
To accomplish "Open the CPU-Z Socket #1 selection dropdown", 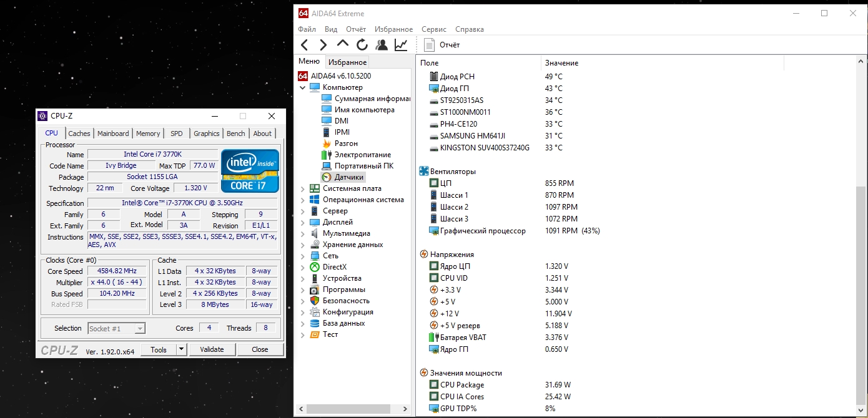I will (x=116, y=328).
